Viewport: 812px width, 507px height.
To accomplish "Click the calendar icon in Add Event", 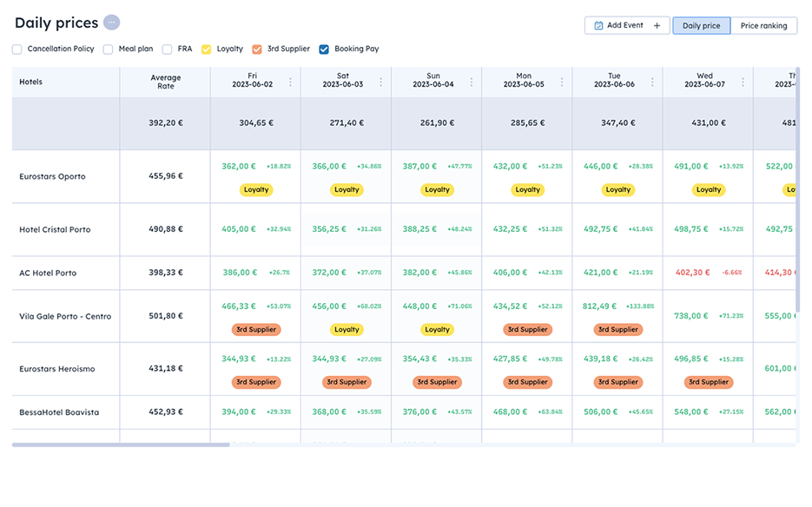I will click(598, 26).
